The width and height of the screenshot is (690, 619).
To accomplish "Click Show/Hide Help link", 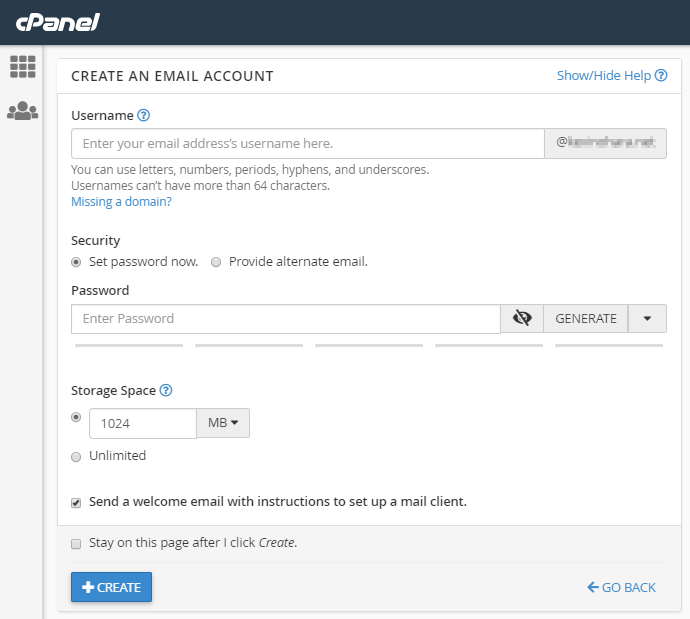I will [604, 76].
